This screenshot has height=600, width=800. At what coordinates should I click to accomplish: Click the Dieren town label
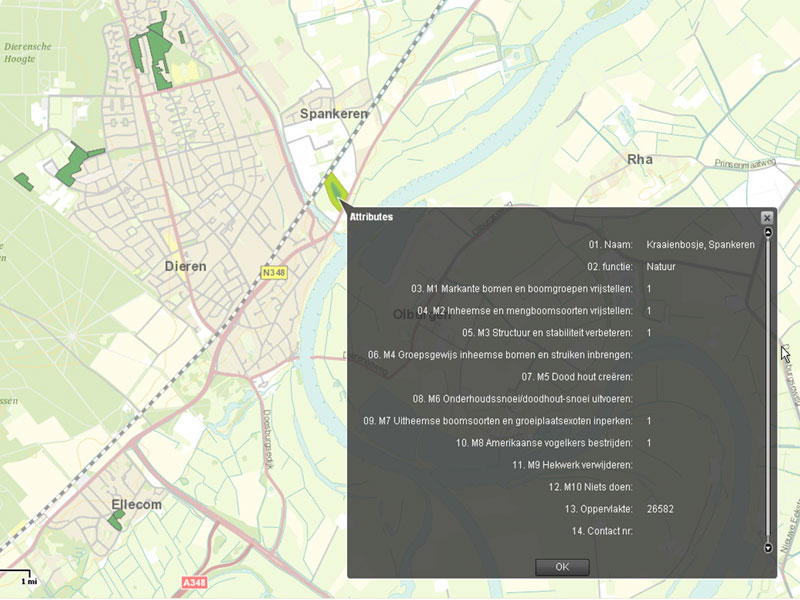coord(185,267)
